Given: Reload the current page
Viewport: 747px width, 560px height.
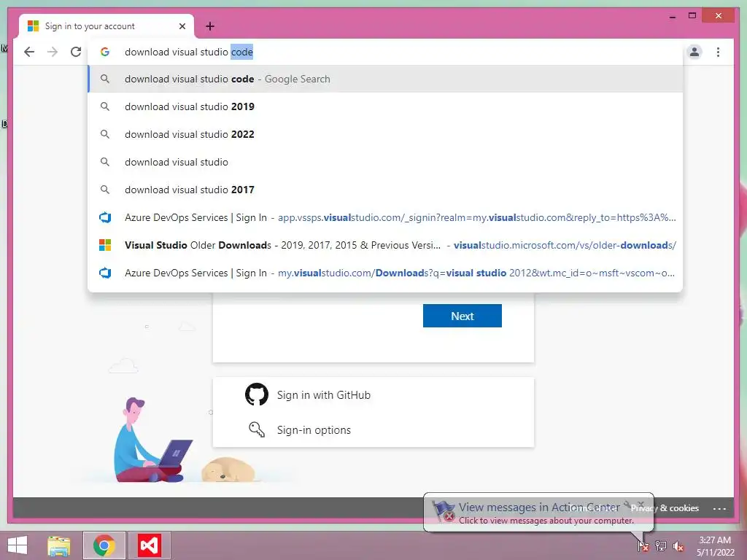Looking at the screenshot, I should 76,52.
